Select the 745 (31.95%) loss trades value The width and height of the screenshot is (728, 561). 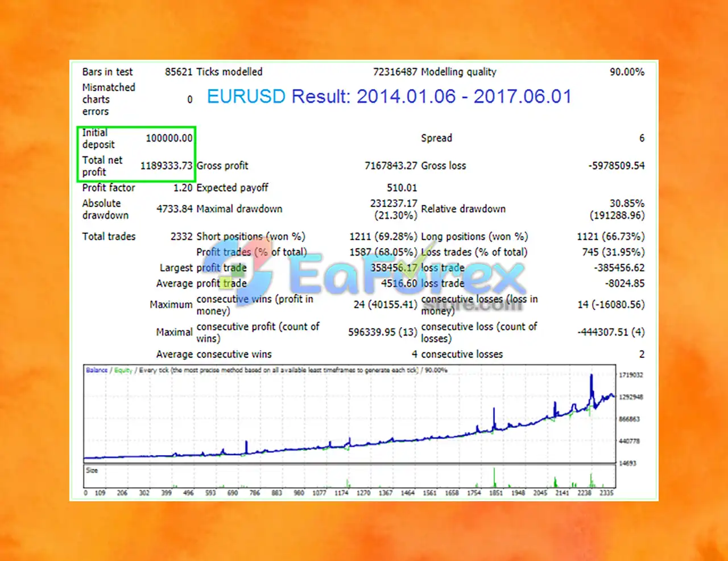pos(614,252)
